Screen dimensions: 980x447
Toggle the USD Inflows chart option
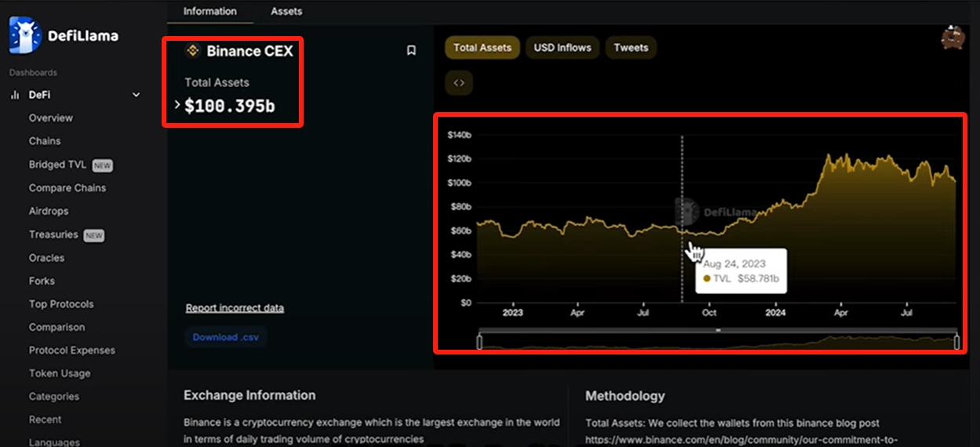tap(563, 48)
